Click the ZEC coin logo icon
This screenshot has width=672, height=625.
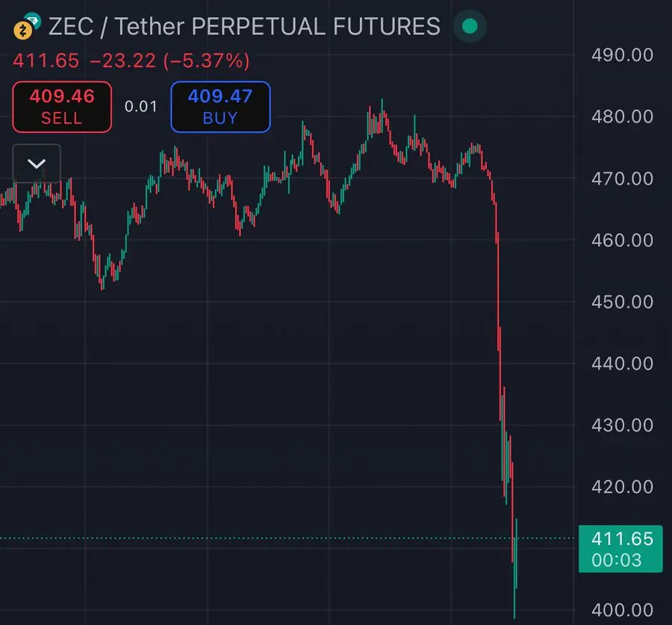tap(23, 31)
